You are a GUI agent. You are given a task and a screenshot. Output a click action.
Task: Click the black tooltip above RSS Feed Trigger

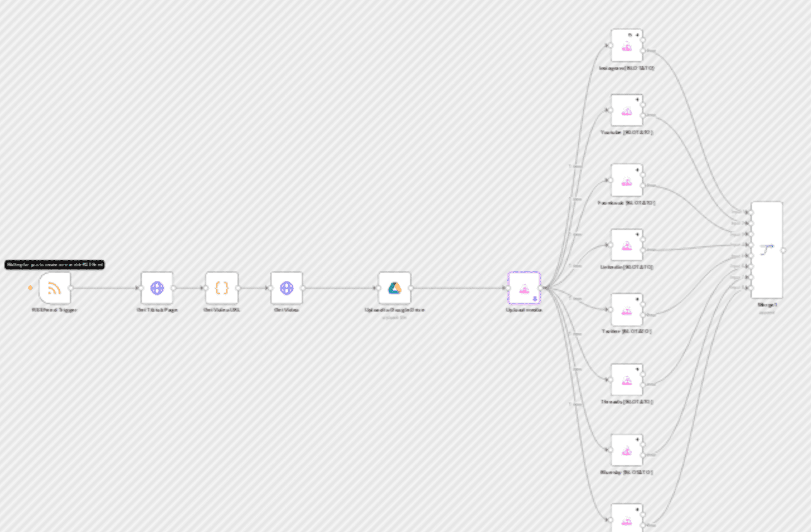point(55,265)
